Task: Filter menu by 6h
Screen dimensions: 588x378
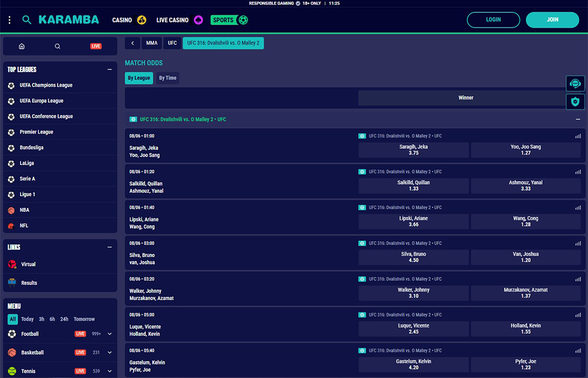Action: coord(52,319)
